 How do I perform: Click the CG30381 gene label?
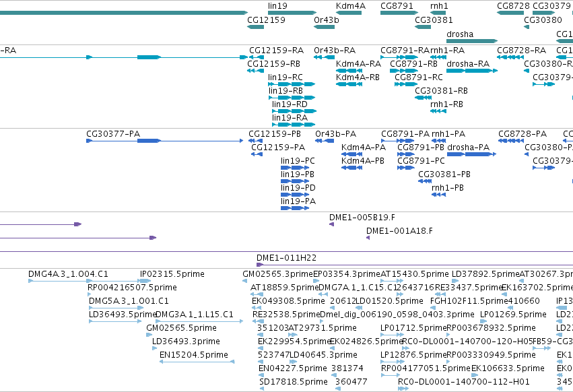[x=434, y=20]
